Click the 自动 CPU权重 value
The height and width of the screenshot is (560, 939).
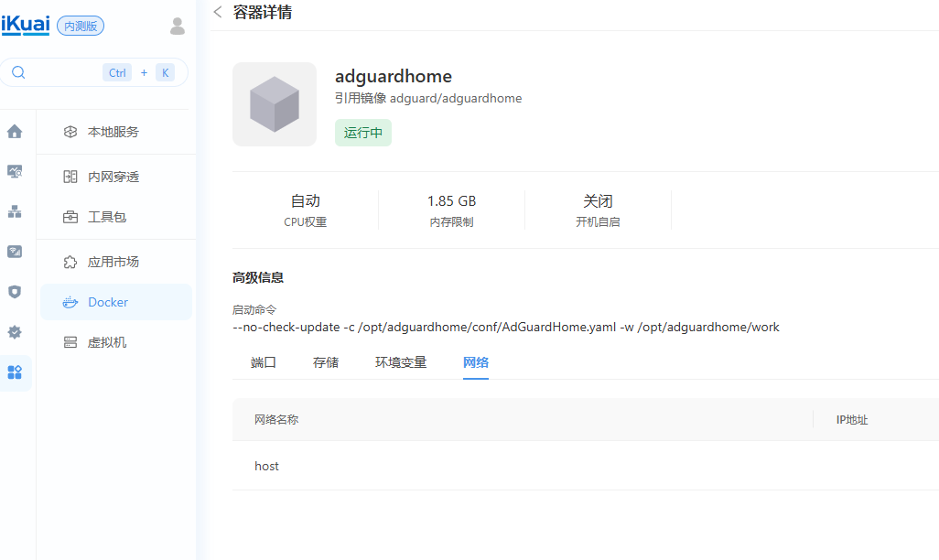coord(306,200)
